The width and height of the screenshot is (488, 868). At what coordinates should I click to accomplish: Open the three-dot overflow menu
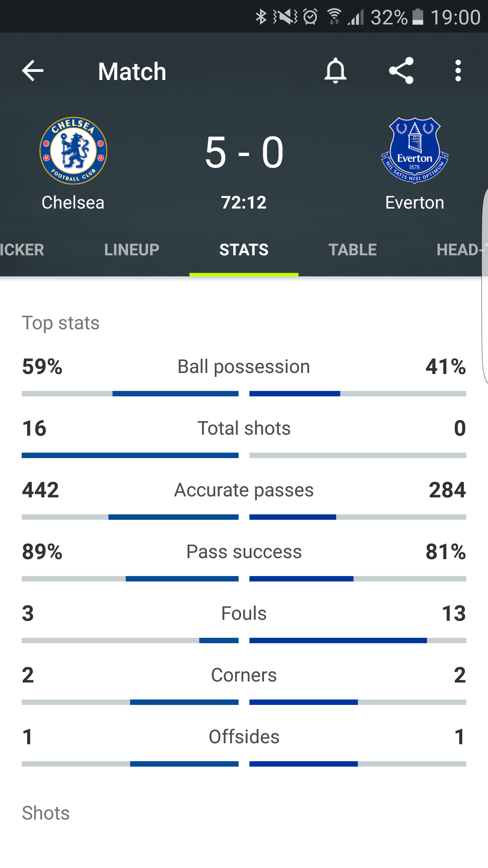pos(458,71)
